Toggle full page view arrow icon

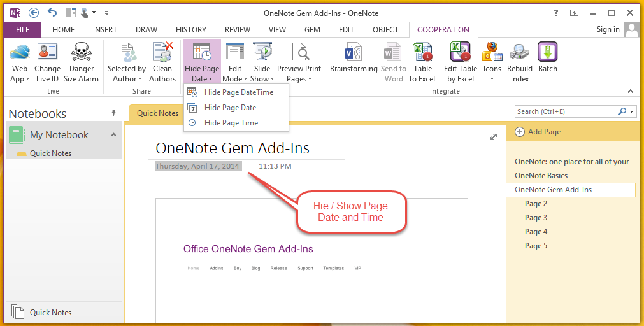coord(494,137)
